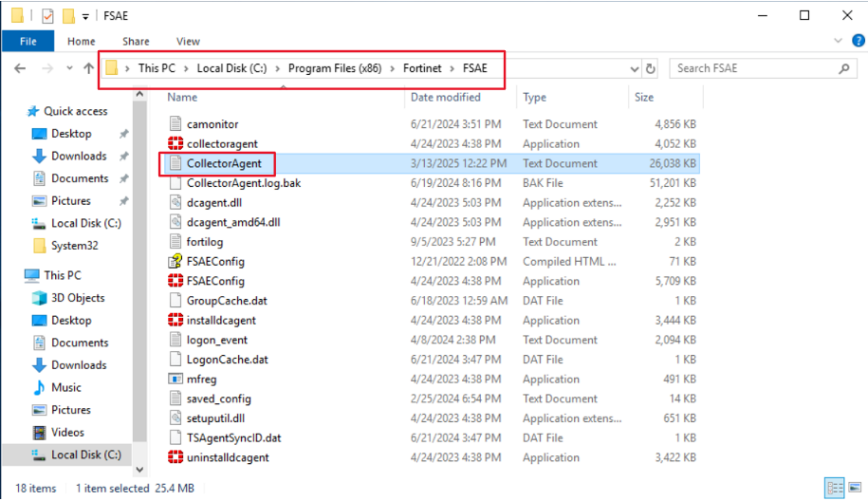The image size is (868, 501).
Task: Select Downloads under Quick access
Action: [79, 157]
